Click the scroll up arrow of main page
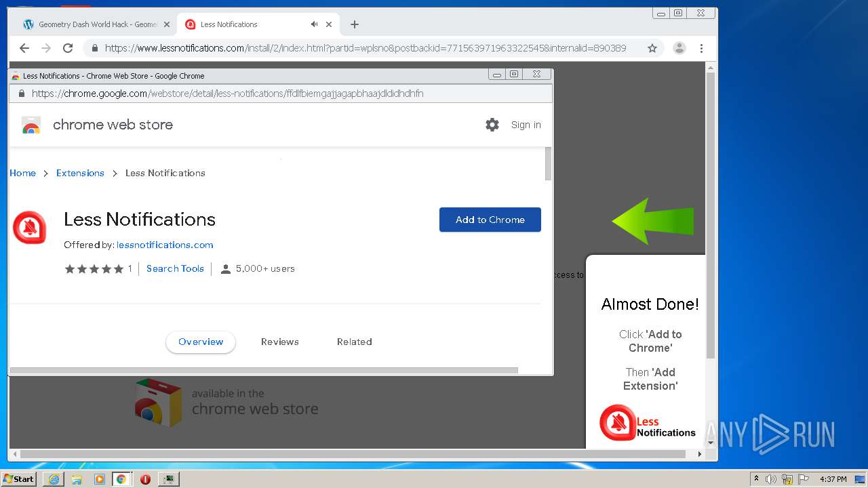868x488 pixels. [711, 68]
